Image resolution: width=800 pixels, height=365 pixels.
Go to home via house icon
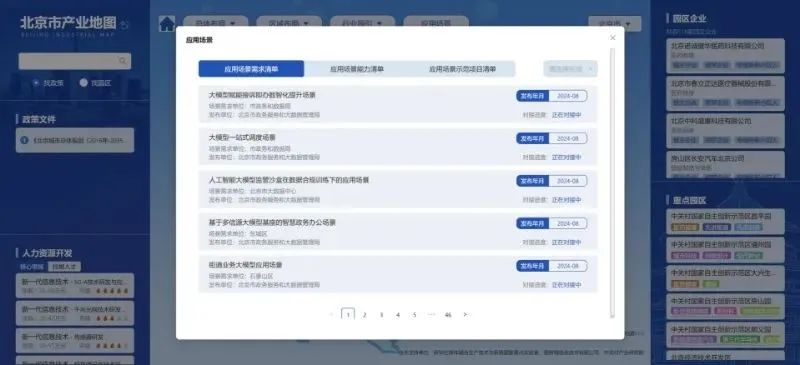coord(167,24)
